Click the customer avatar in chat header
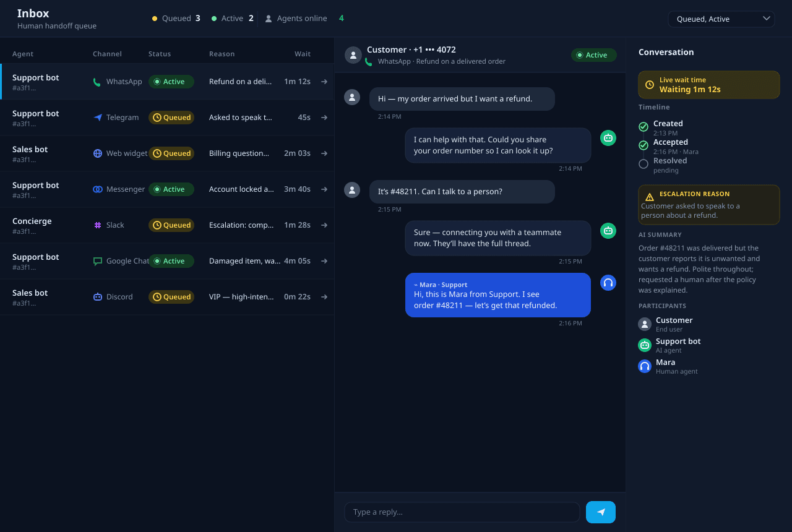This screenshot has height=532, width=792. [353, 55]
